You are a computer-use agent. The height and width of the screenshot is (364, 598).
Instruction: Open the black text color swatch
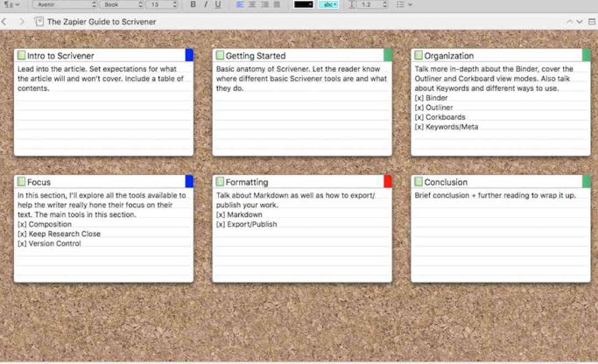tap(304, 4)
